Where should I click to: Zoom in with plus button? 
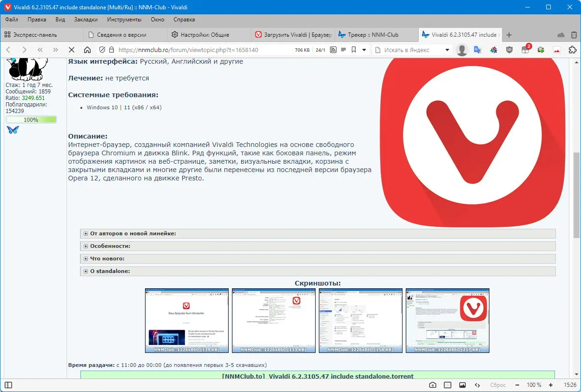551,385
